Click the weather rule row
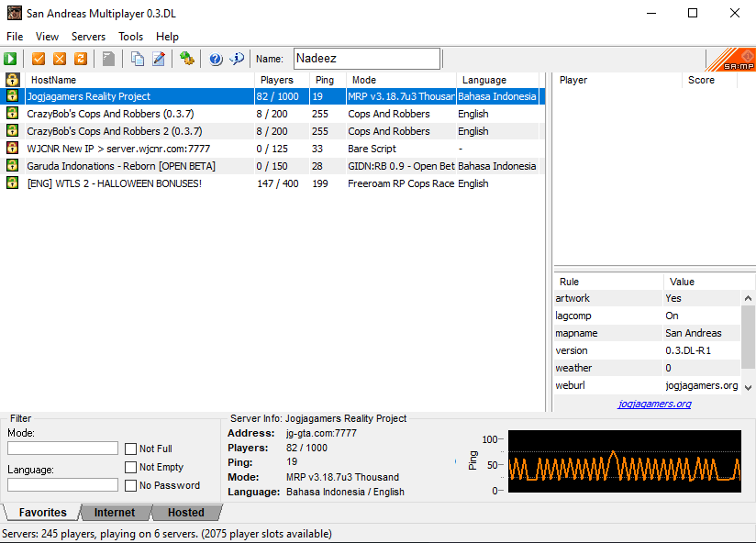 pyautogui.click(x=647, y=368)
